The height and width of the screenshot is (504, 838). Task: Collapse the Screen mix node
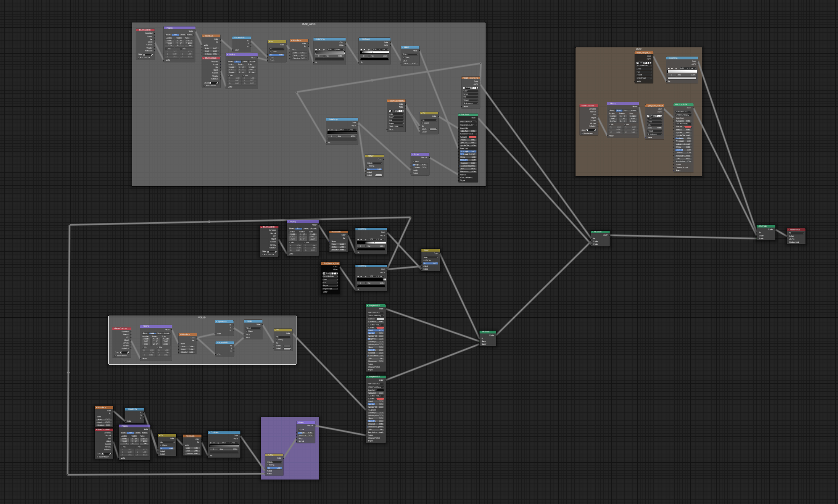pyautogui.click(x=423, y=250)
